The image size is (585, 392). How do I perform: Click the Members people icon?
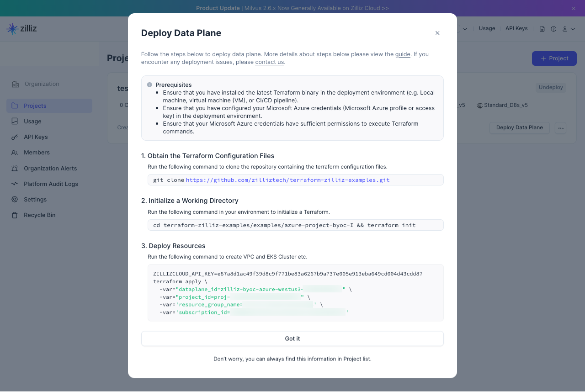(15, 153)
